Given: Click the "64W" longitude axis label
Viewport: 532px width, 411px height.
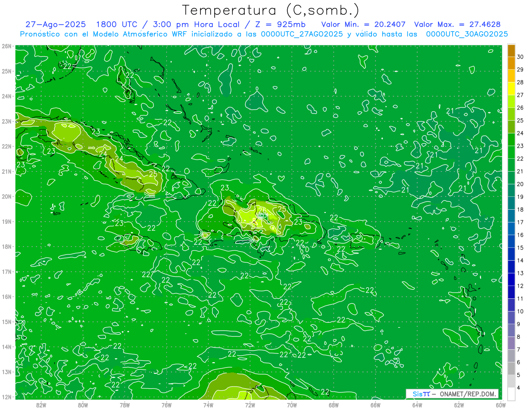Looking at the screenshot, I should 417,405.
